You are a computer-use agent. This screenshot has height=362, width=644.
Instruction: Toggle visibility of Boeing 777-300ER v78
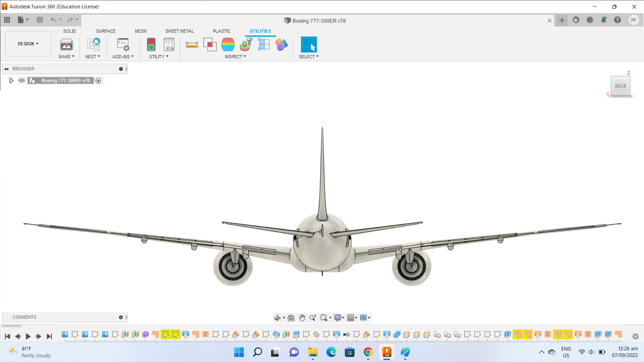click(22, 80)
